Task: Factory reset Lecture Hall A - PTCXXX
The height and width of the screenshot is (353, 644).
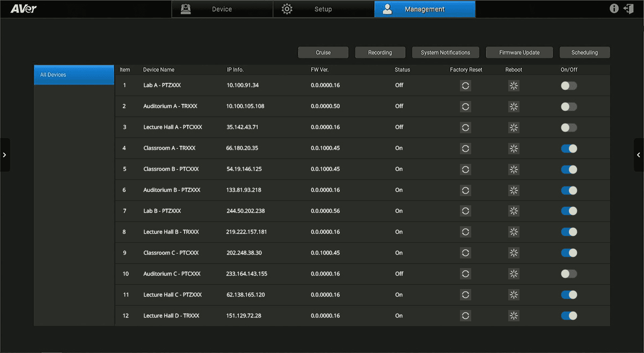Action: click(x=466, y=127)
